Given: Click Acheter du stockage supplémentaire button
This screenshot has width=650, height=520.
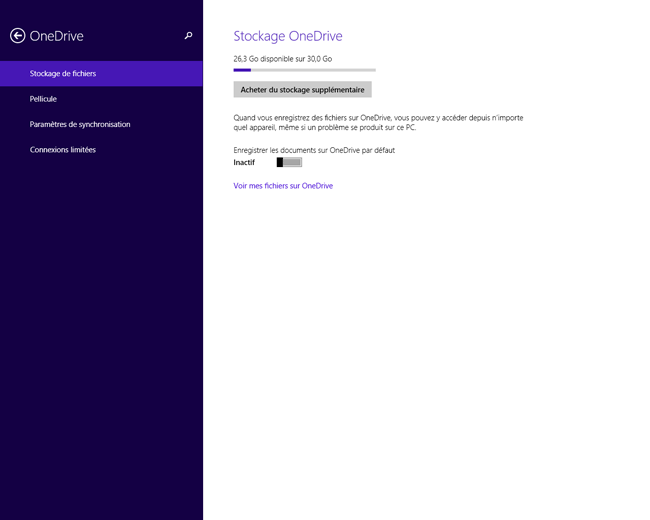Looking at the screenshot, I should pyautogui.click(x=303, y=90).
